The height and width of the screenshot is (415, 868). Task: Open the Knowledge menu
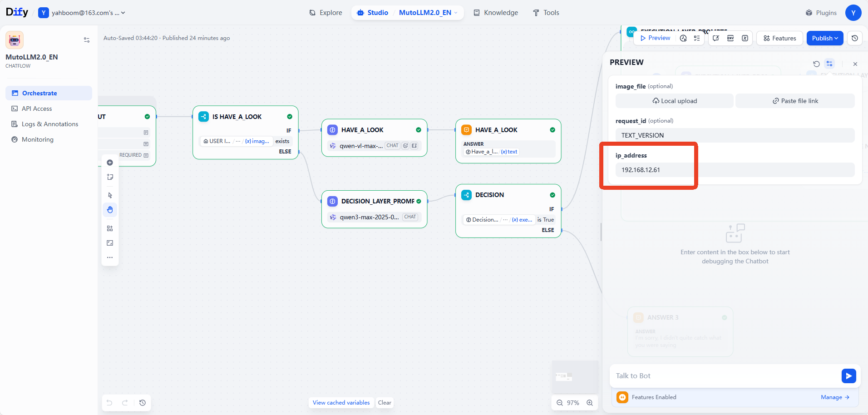(495, 13)
